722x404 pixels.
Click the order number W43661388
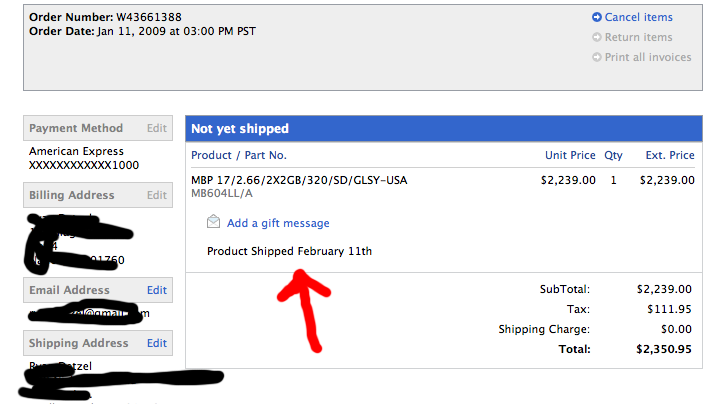coord(149,17)
